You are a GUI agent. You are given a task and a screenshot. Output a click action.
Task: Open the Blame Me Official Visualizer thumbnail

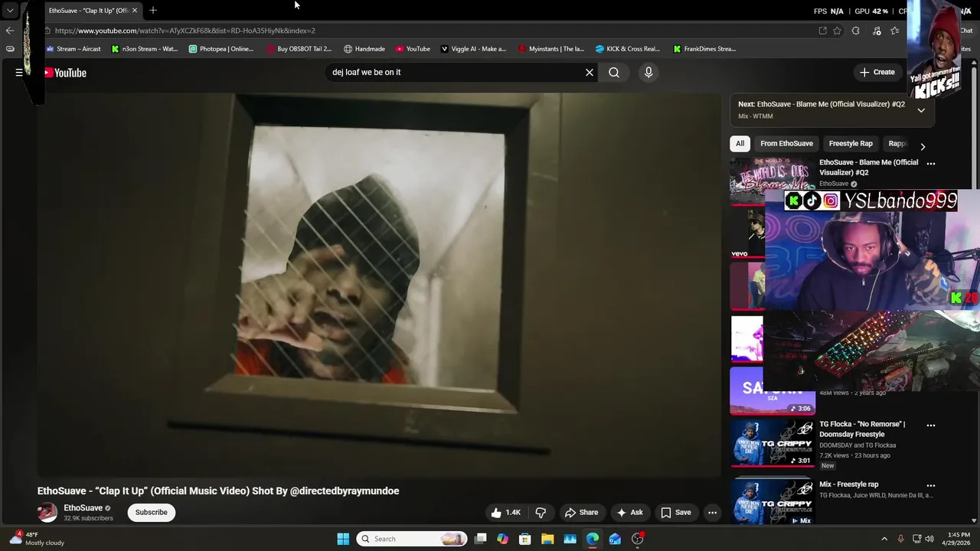[x=773, y=181]
